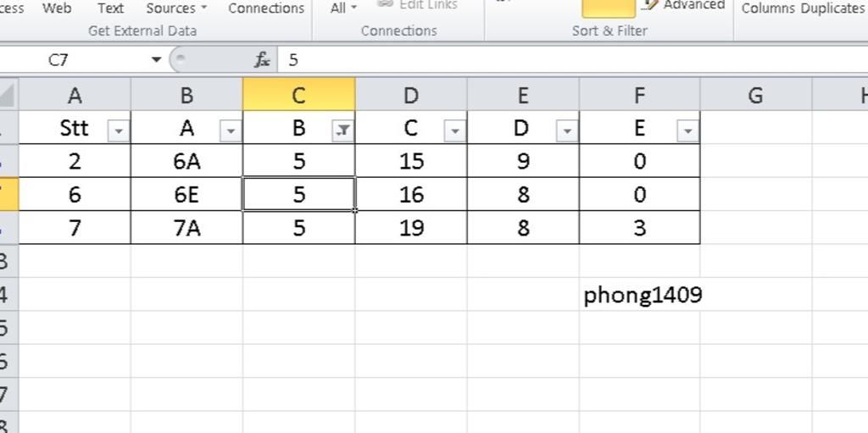The height and width of the screenshot is (433, 868).
Task: Open the filter dropdown for header A
Action: (231, 131)
